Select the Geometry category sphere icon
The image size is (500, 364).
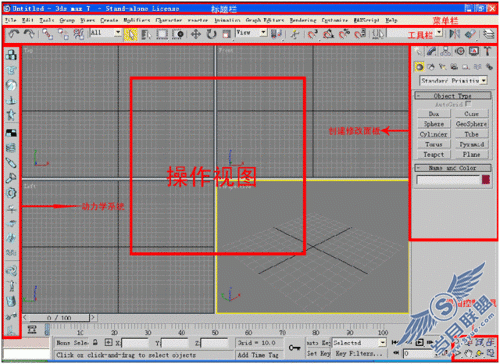pyautogui.click(x=419, y=67)
